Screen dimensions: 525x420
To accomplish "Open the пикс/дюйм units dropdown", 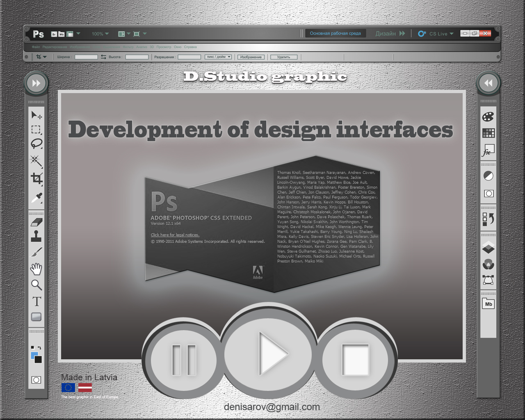I will [x=218, y=57].
